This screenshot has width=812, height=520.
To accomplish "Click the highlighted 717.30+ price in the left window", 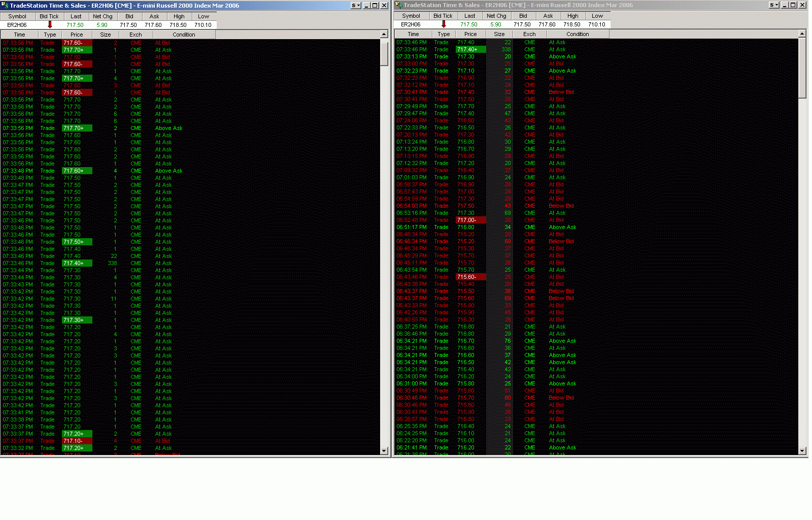I will (x=77, y=320).
